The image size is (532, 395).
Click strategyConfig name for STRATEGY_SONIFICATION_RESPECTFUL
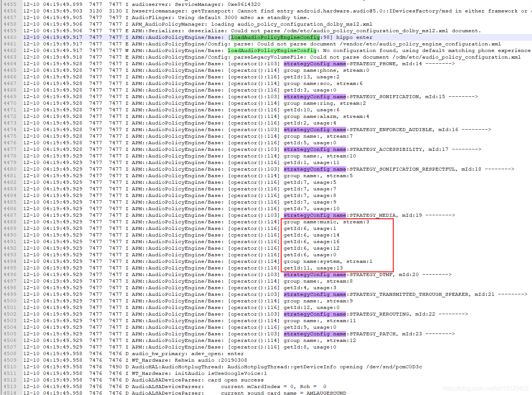[x=315, y=169]
